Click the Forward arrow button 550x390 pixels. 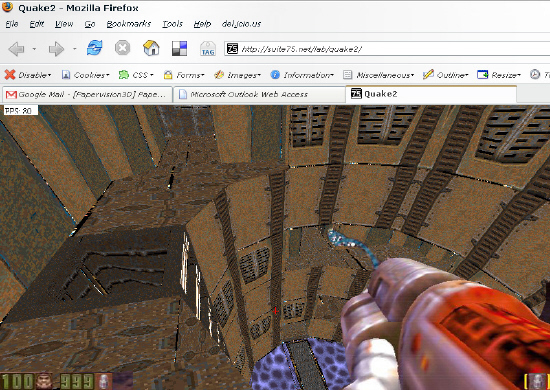(x=56, y=49)
